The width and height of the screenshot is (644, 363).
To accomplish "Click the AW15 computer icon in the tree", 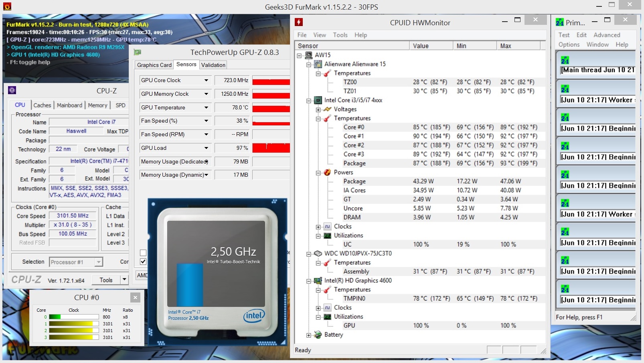I will pos(309,55).
